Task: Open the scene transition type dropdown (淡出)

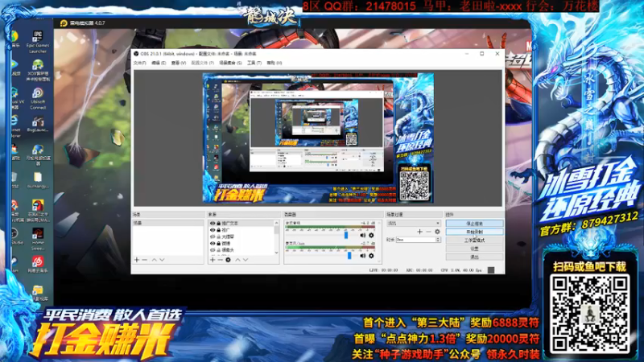Action: 413,224
